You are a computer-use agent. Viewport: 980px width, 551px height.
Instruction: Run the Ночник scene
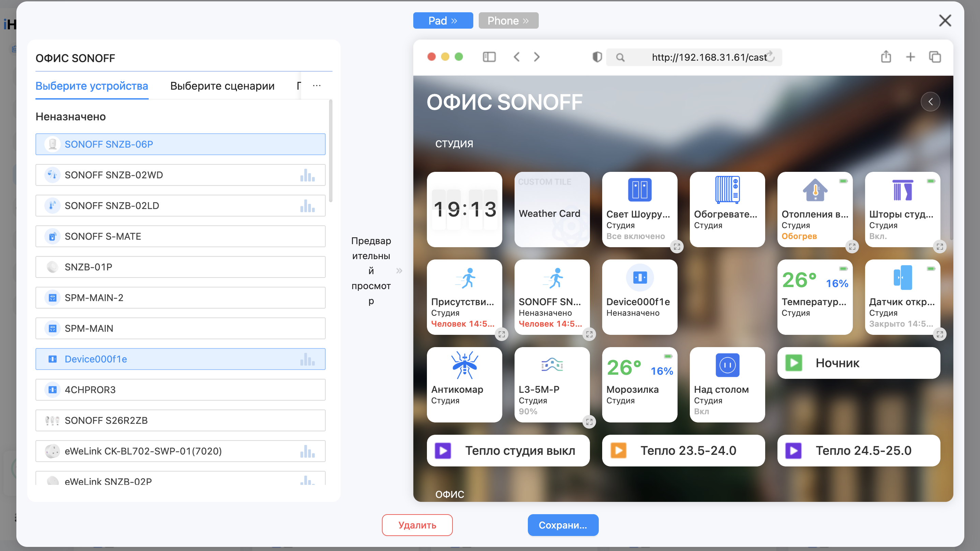[x=859, y=363]
